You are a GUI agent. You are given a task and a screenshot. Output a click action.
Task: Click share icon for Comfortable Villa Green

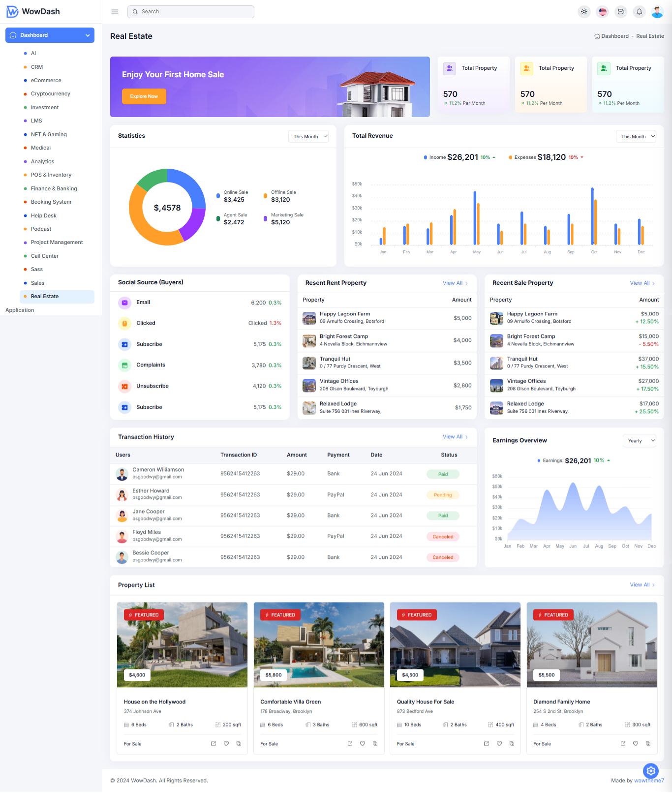click(350, 744)
